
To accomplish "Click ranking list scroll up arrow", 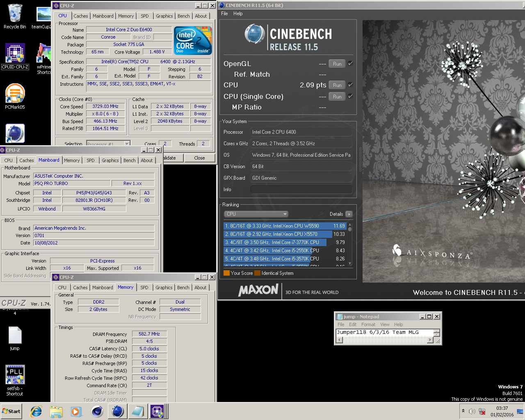I will pos(350,225).
